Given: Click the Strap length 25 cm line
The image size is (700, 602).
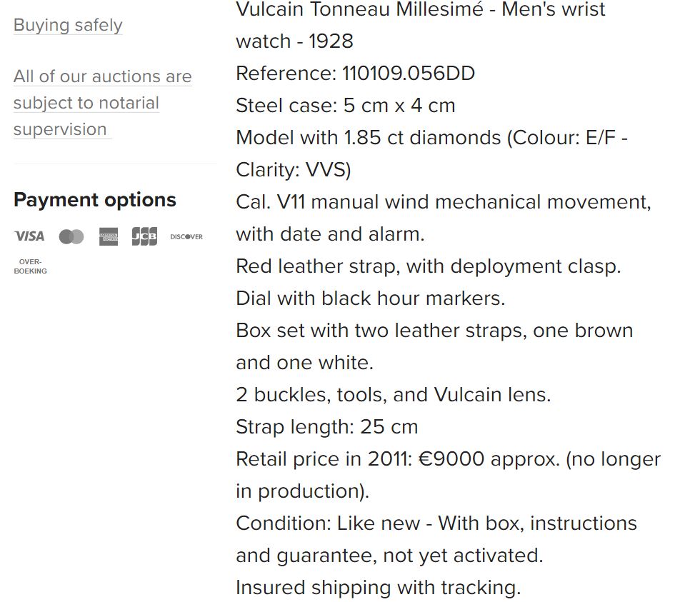Looking at the screenshot, I should point(326,427).
